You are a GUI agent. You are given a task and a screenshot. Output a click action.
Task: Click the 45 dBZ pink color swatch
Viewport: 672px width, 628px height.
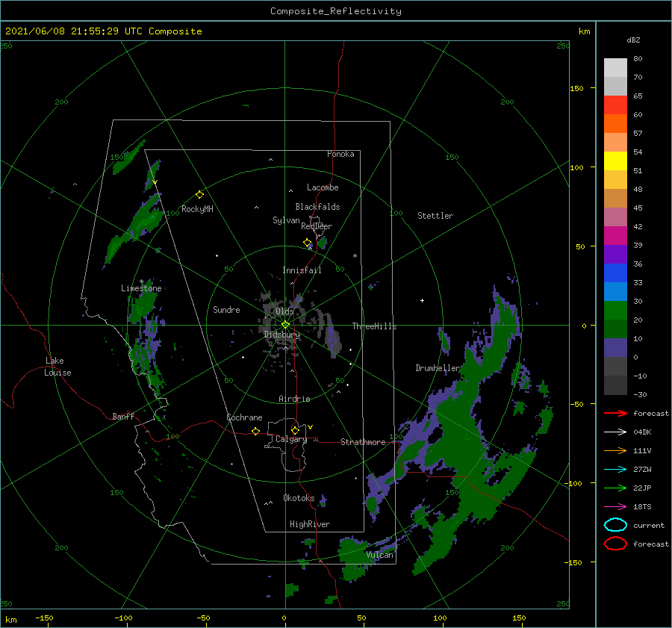615,217
